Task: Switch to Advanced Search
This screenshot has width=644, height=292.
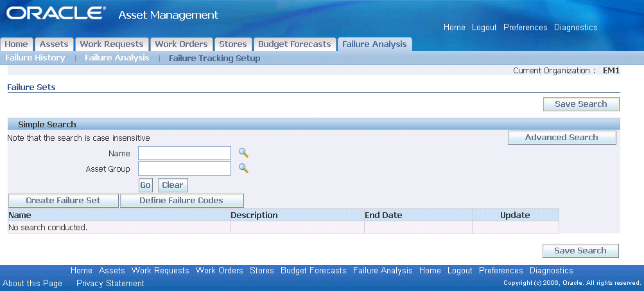Action: (x=562, y=138)
